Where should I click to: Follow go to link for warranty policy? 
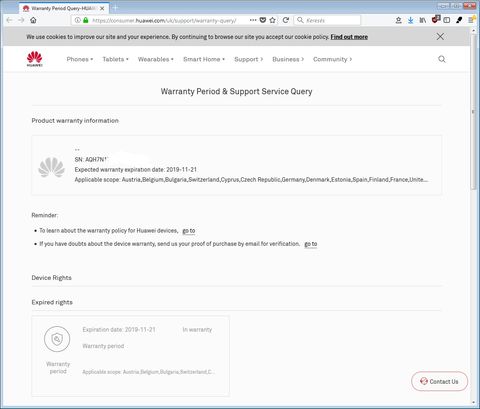pos(189,231)
